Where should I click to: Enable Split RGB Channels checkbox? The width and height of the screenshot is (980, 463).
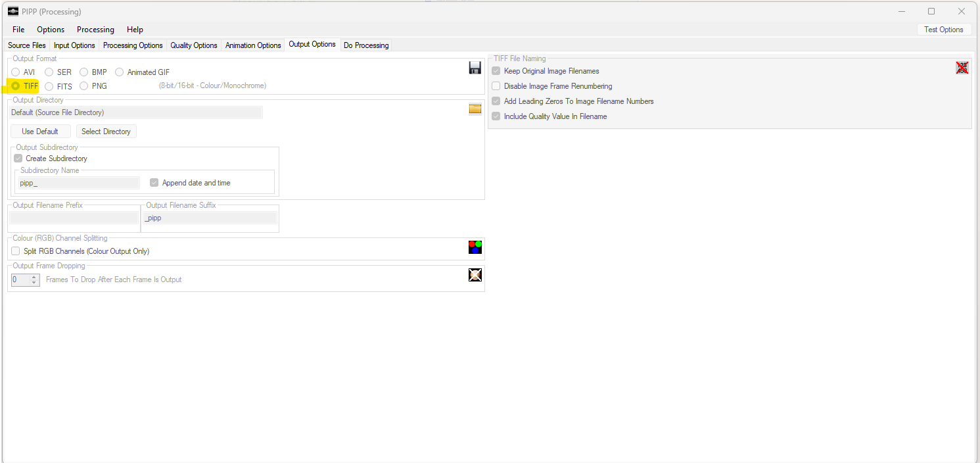point(16,251)
